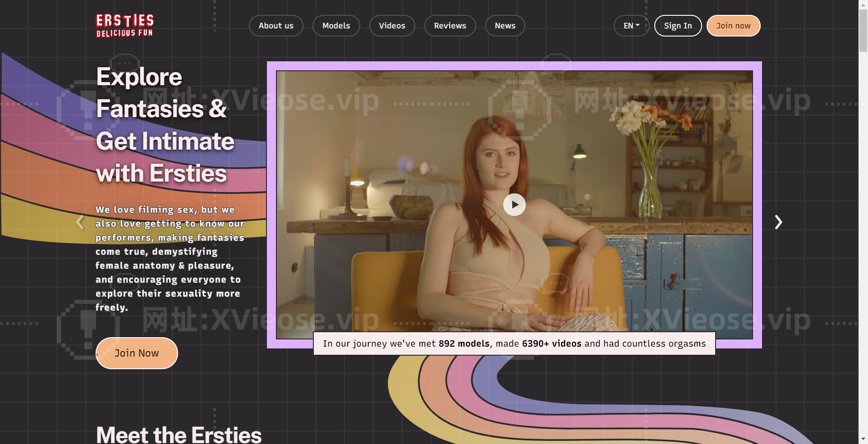868x444 pixels.
Task: Go to next carousel slide arrow
Action: [778, 222]
